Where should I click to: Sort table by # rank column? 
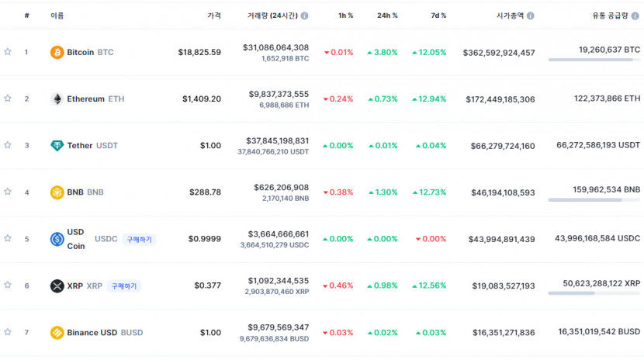point(26,16)
